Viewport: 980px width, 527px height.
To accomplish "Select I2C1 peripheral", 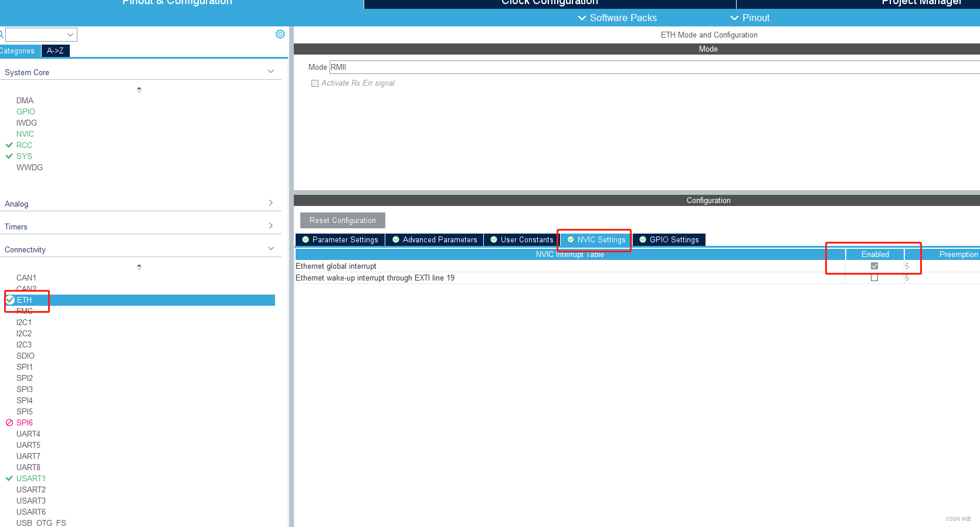I will pos(24,322).
